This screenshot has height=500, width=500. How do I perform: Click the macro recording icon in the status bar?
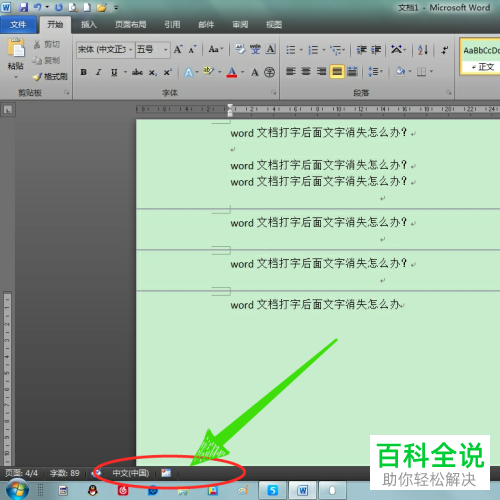click(166, 473)
